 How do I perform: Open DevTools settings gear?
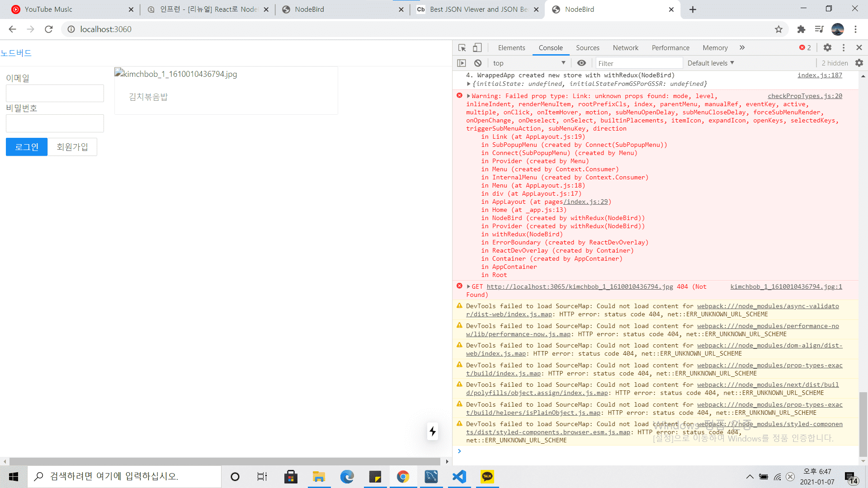827,48
